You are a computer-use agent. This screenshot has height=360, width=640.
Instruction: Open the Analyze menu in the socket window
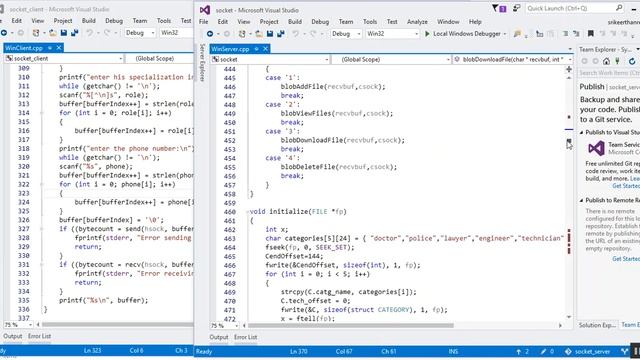click(417, 22)
